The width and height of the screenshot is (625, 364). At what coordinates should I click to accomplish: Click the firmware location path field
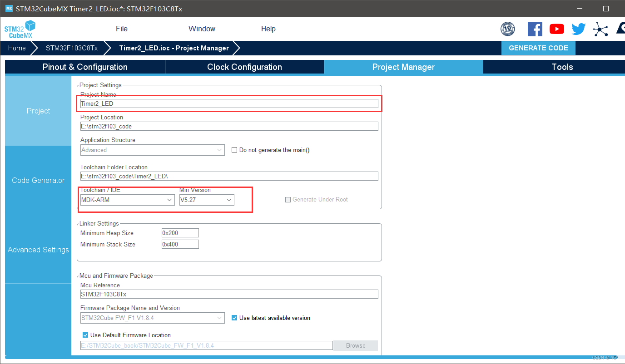coord(206,345)
